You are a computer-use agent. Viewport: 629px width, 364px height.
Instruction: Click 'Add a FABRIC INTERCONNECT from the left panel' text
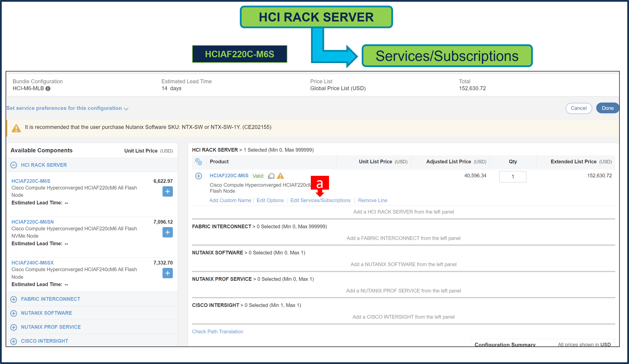click(x=403, y=238)
